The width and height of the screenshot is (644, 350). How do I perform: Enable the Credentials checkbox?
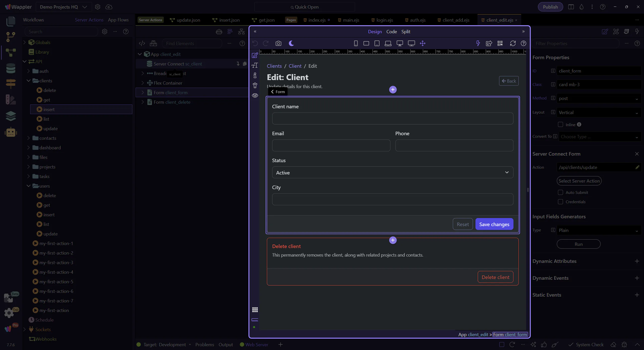[x=560, y=202]
